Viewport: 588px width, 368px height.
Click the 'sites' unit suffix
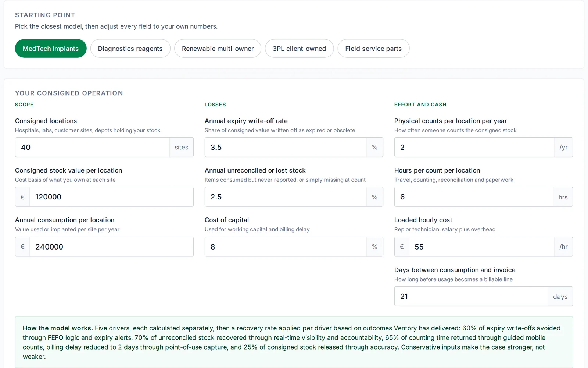[x=182, y=147]
